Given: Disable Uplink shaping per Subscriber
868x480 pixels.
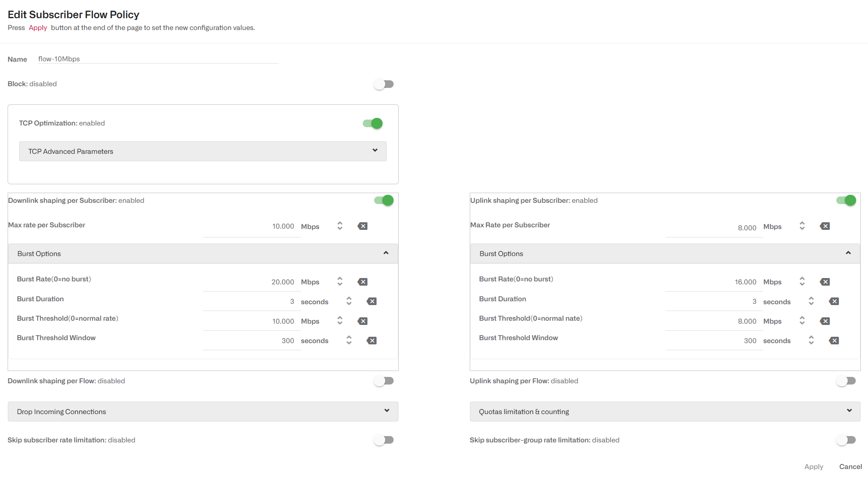Looking at the screenshot, I should coord(846,200).
